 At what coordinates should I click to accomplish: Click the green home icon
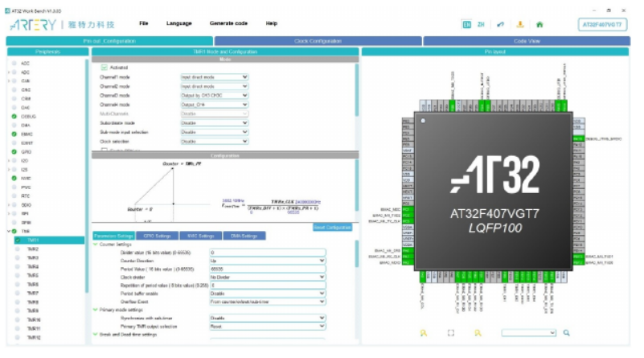coord(539,25)
